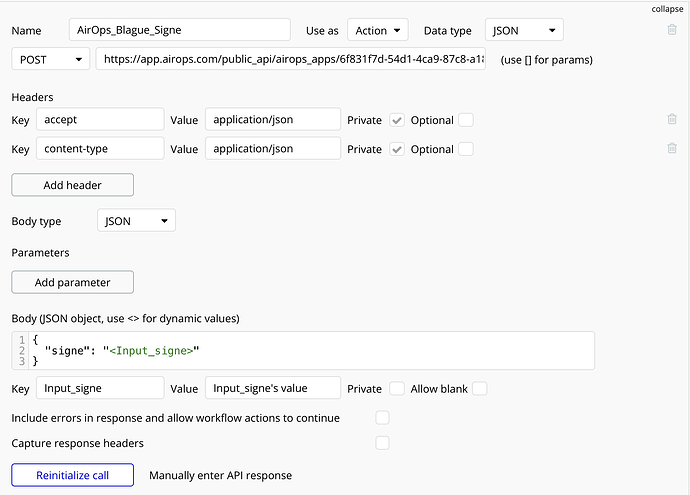Toggle Private checkbox for accept header
Viewport: 690px width, 495px height.
(x=397, y=120)
